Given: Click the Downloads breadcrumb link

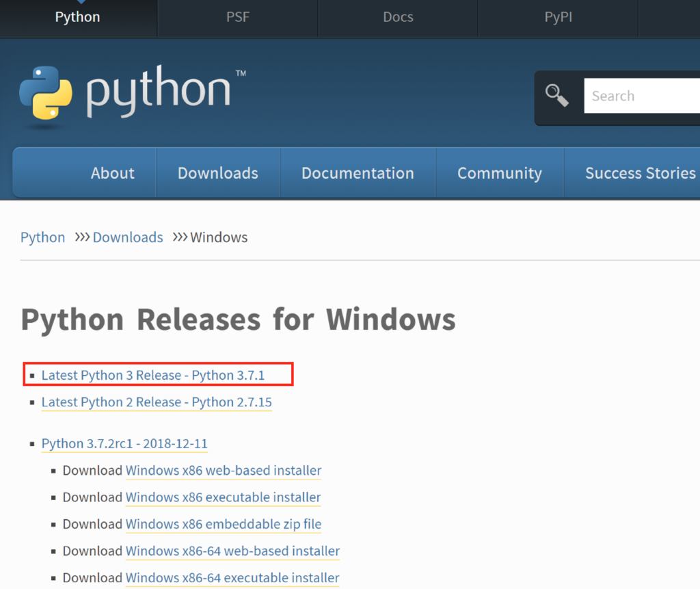Looking at the screenshot, I should [x=128, y=237].
